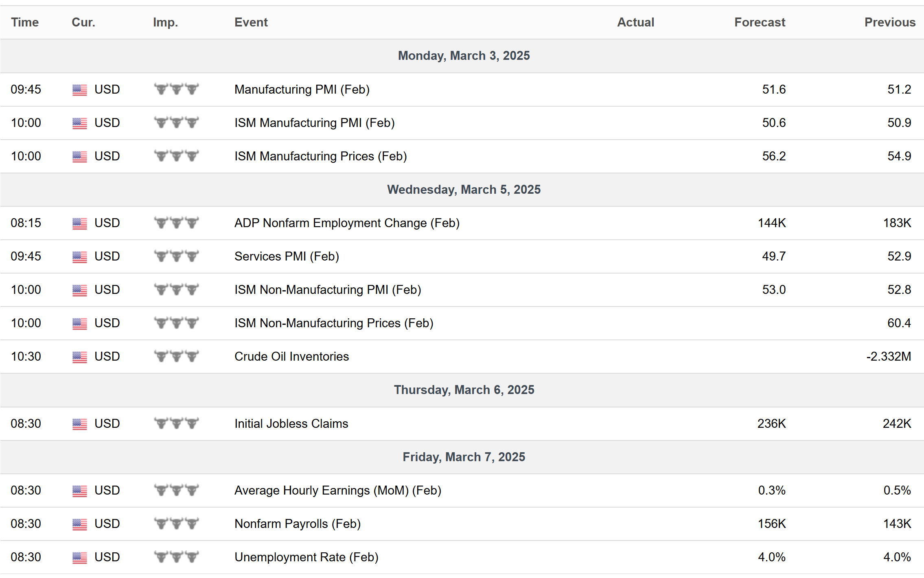Click the Time column header

click(x=25, y=22)
